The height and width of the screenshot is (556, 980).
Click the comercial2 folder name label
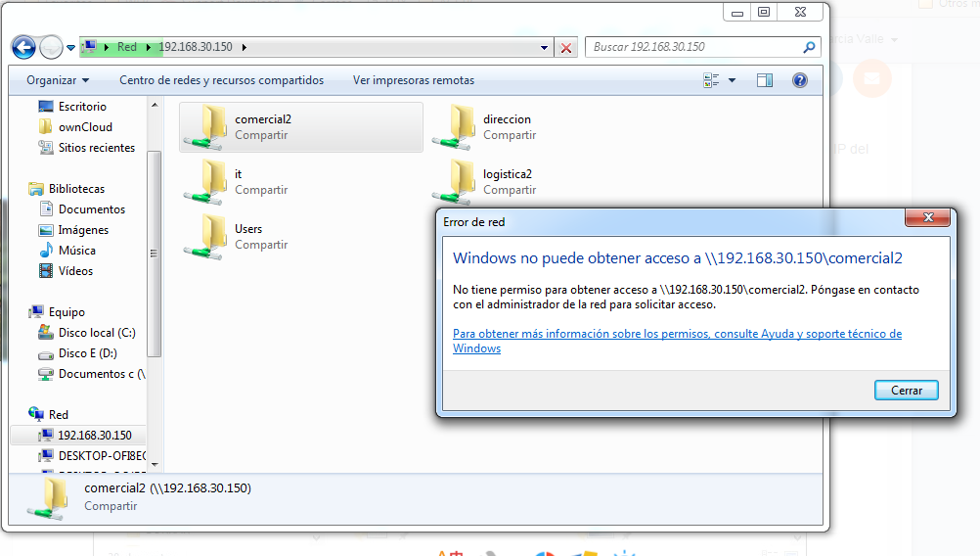tap(263, 118)
